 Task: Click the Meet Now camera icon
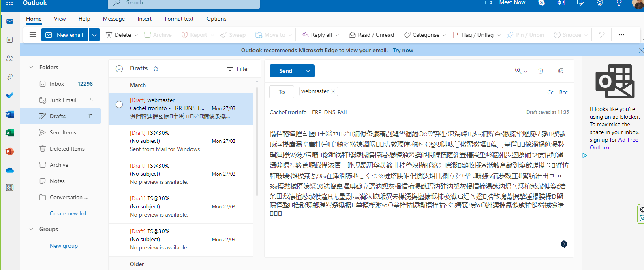[x=489, y=2]
